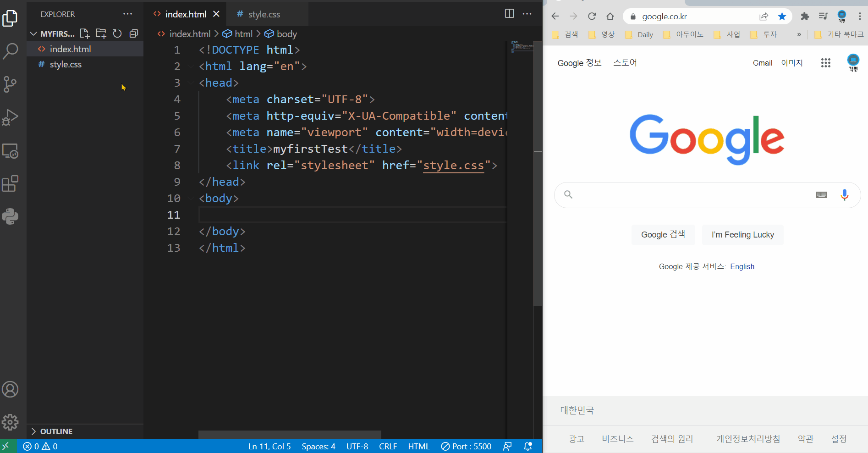Open the Explorer view in activity bar
Screen dimensions: 868x453
click(10, 18)
